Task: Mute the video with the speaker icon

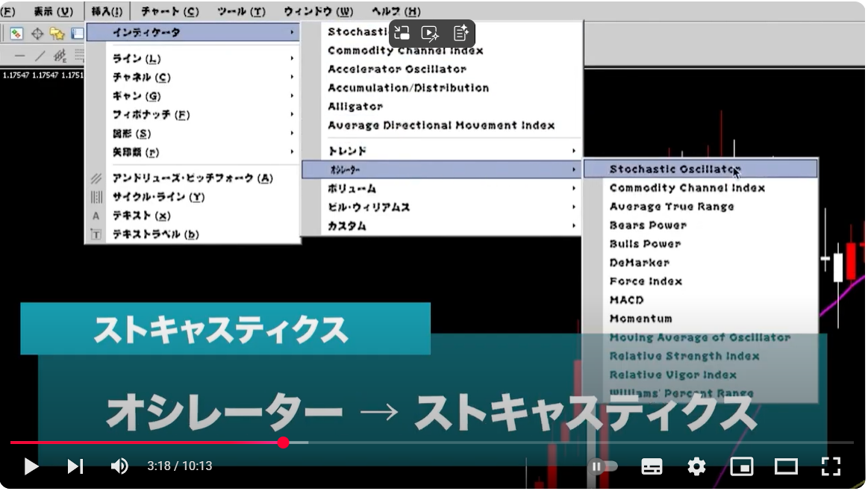Action: (x=119, y=466)
